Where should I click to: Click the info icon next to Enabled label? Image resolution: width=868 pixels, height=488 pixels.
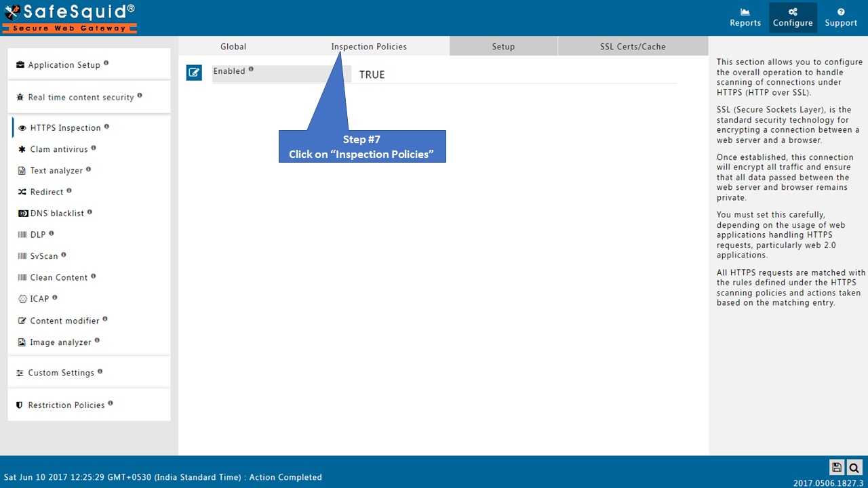coord(251,68)
